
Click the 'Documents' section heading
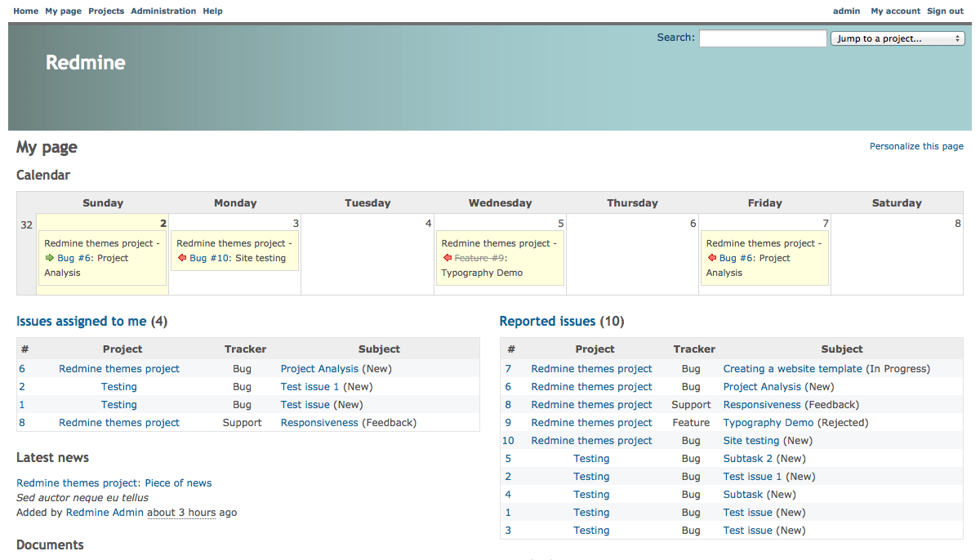(x=50, y=545)
